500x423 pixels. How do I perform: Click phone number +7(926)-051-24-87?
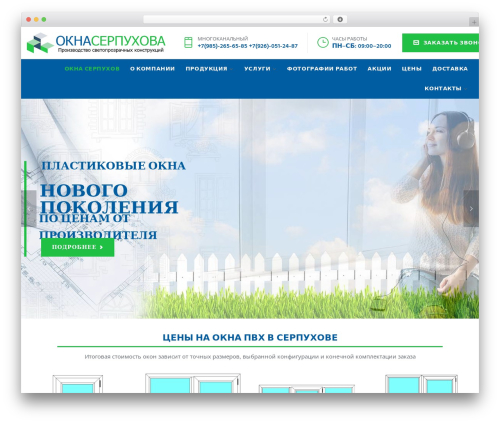273,46
